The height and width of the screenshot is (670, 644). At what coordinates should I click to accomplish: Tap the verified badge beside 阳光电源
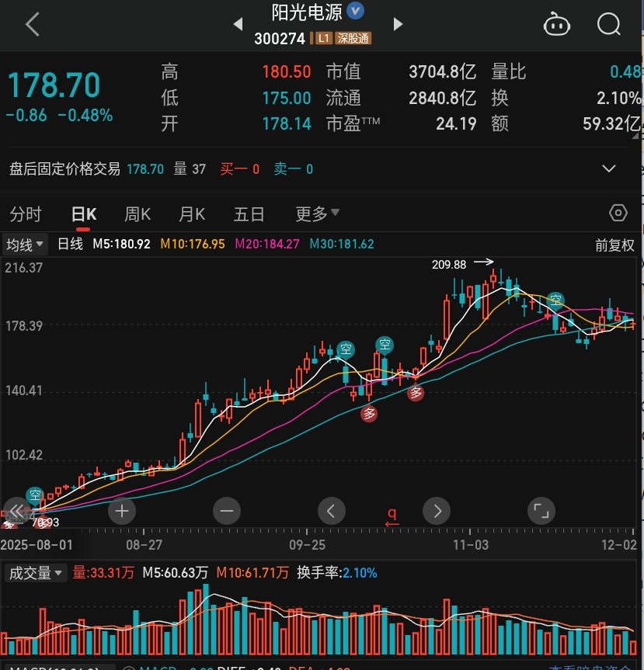[355, 11]
